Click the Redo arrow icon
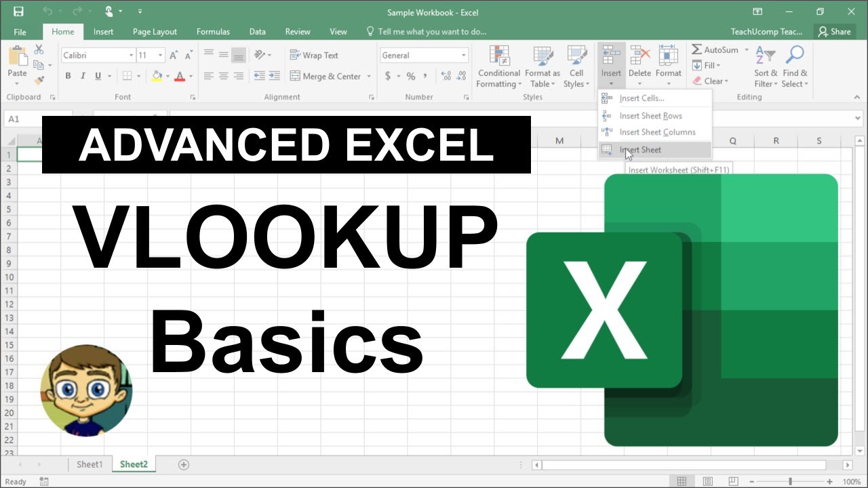This screenshot has width=868, height=488. tap(77, 12)
